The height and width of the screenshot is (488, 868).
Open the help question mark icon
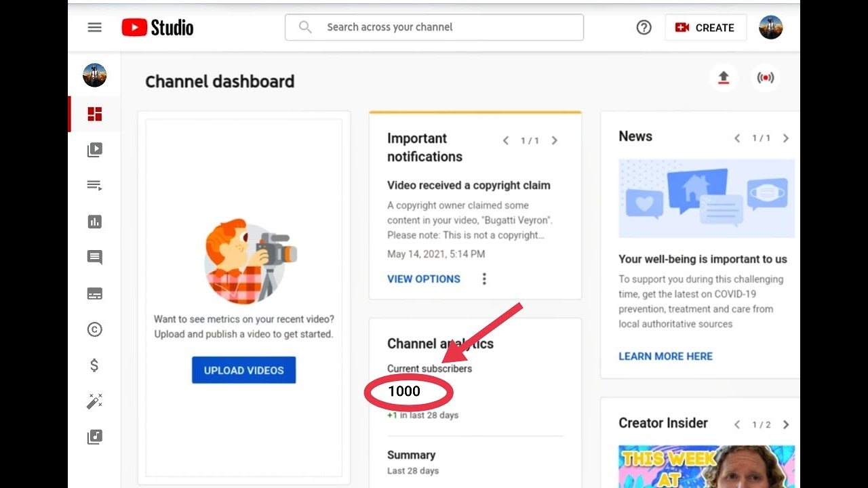[644, 28]
